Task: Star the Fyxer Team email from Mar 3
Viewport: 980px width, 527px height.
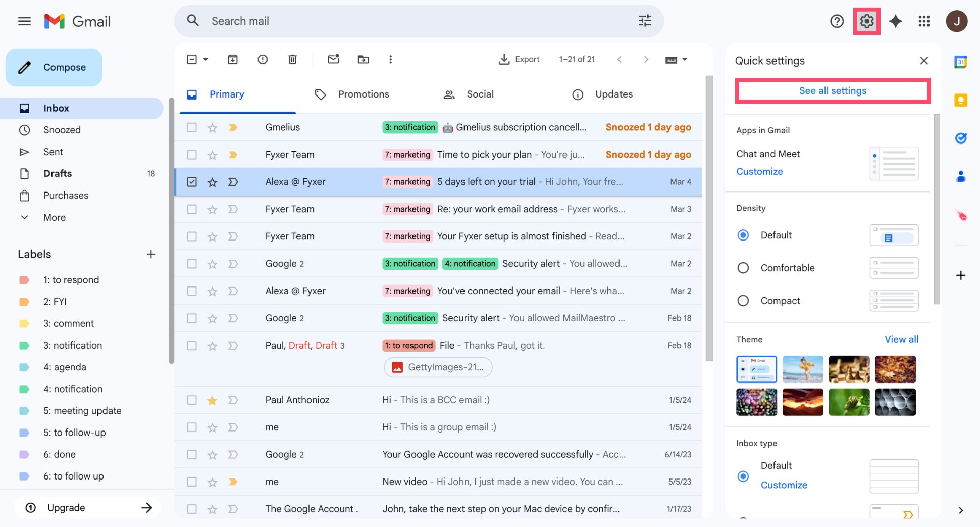Action: (x=212, y=209)
